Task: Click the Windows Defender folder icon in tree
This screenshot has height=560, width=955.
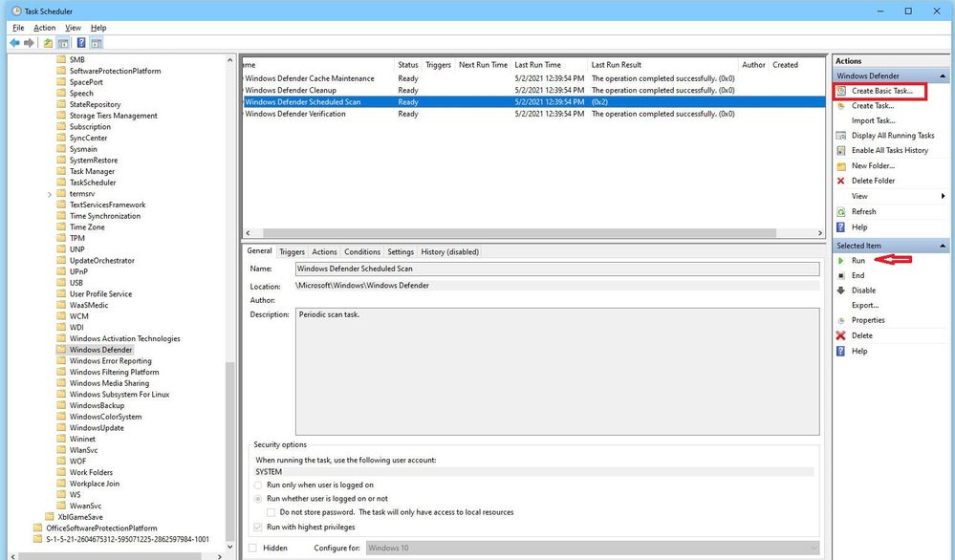Action: click(x=61, y=350)
